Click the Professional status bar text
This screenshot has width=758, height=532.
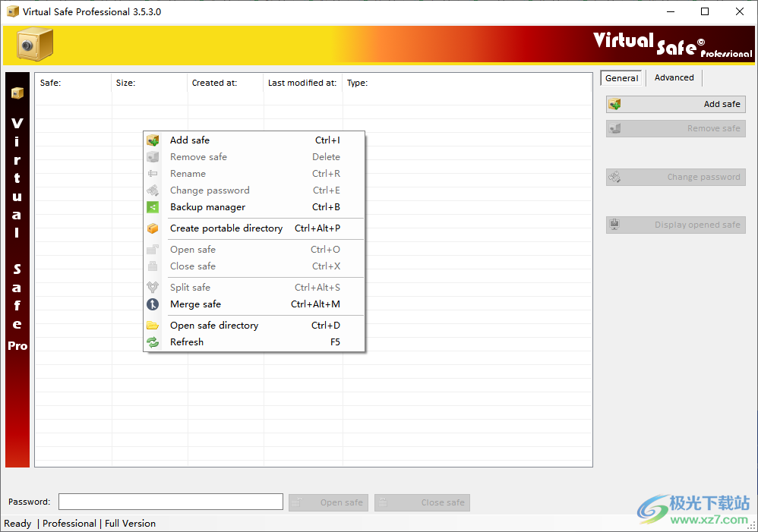click(69, 524)
